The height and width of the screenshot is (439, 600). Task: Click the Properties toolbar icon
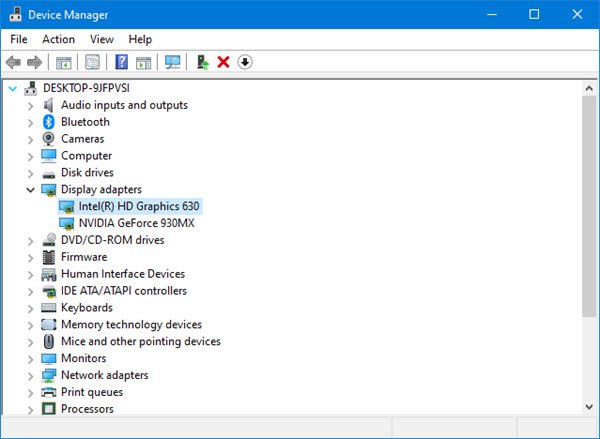(x=93, y=62)
